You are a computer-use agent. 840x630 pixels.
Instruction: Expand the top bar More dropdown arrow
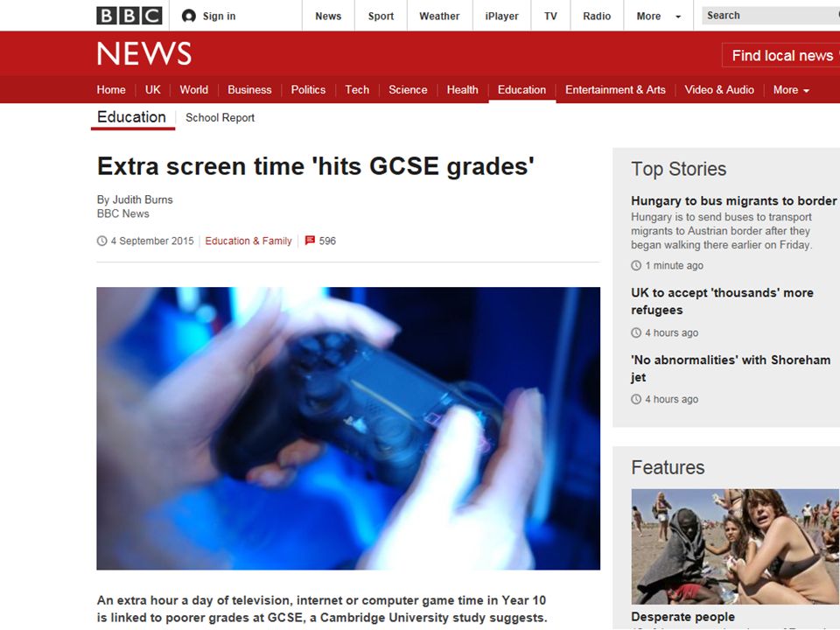(x=678, y=17)
